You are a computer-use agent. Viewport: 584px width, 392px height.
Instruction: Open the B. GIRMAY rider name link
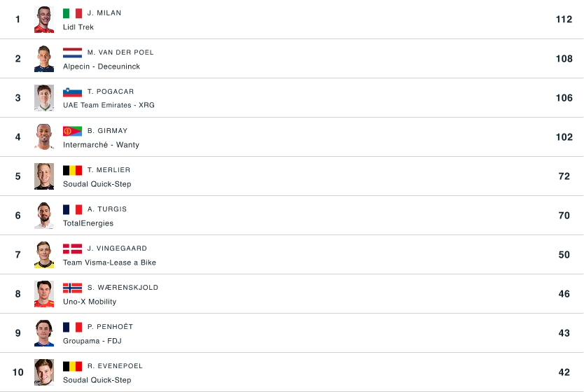pos(107,131)
